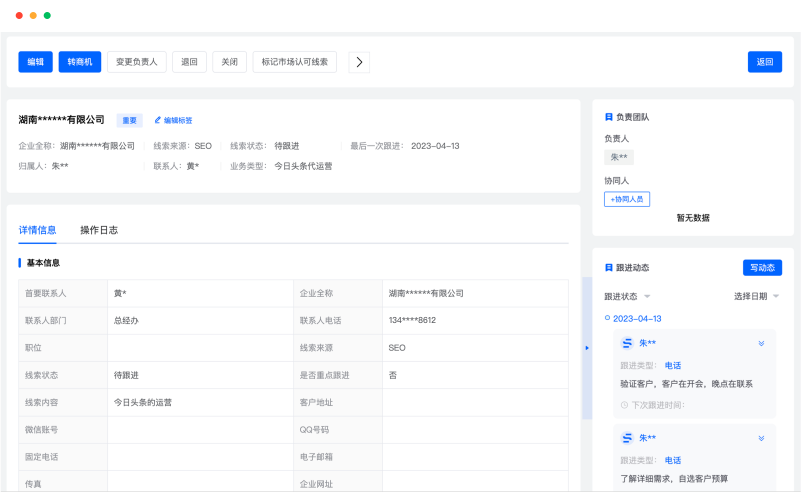Image resolution: width=801 pixels, height=492 pixels.
Task: Expand the 了解详细需求 follow-up entry chevron
Action: click(x=761, y=438)
